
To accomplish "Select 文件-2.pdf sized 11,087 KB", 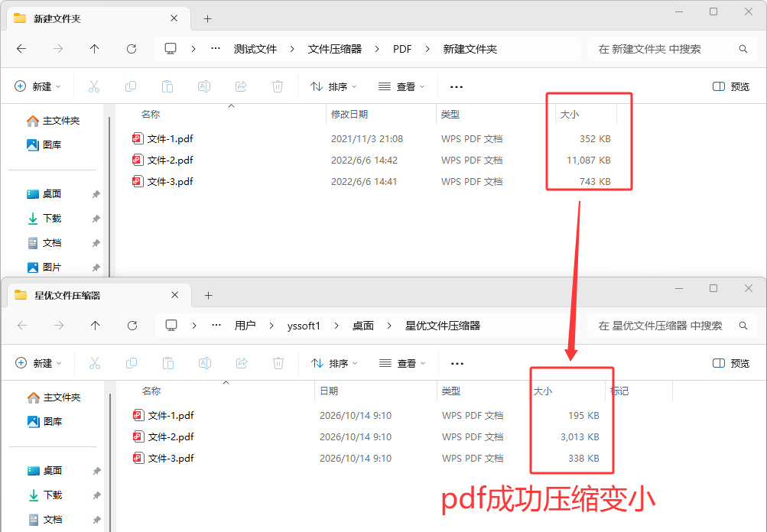I will (x=372, y=161).
